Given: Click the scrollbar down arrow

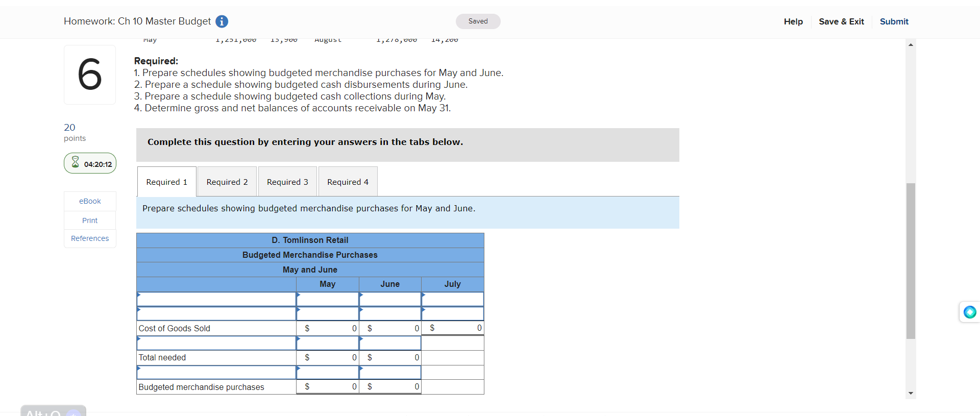Looking at the screenshot, I should [911, 393].
